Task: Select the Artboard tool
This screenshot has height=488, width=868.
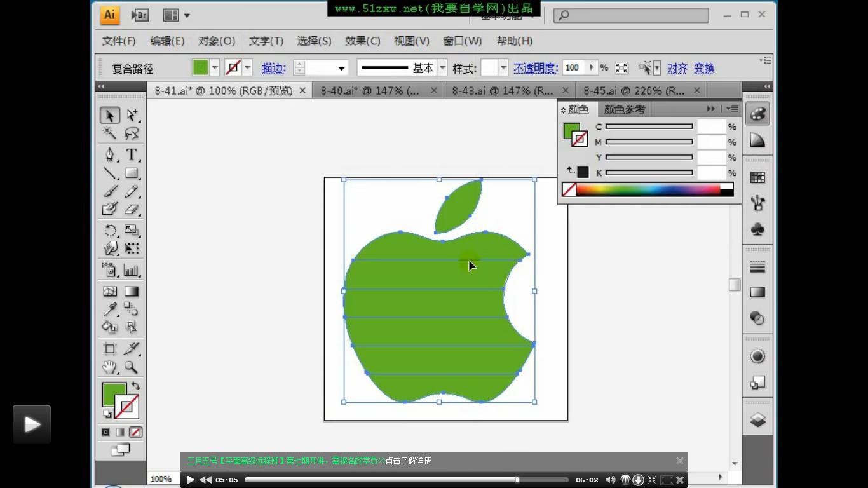Action: point(110,348)
